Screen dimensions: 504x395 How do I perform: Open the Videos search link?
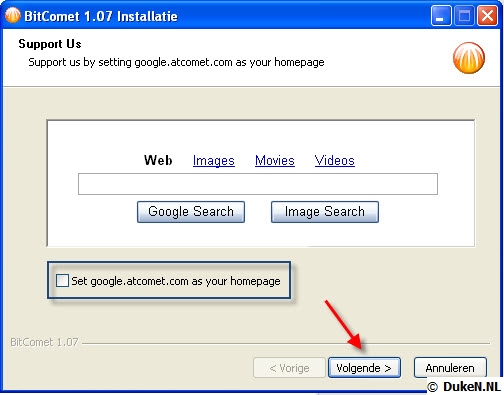tap(334, 161)
